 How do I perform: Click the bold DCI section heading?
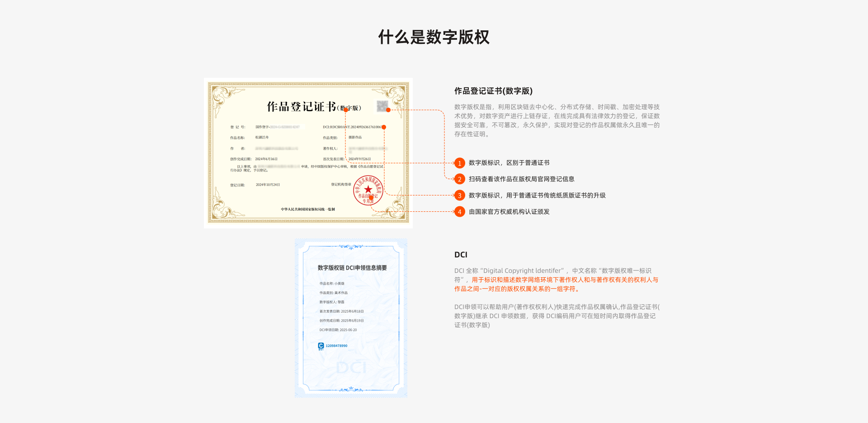pos(461,255)
